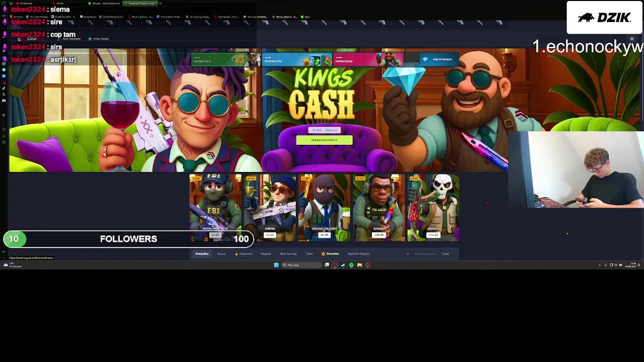Open File Explorer icon on taskbar
Screen dimensions: 644x362
tap(359, 265)
